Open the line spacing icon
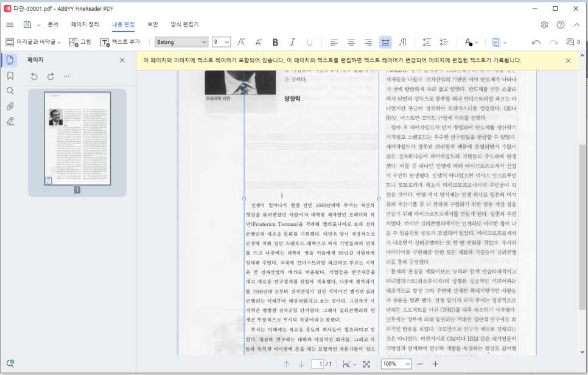 [x=427, y=42]
